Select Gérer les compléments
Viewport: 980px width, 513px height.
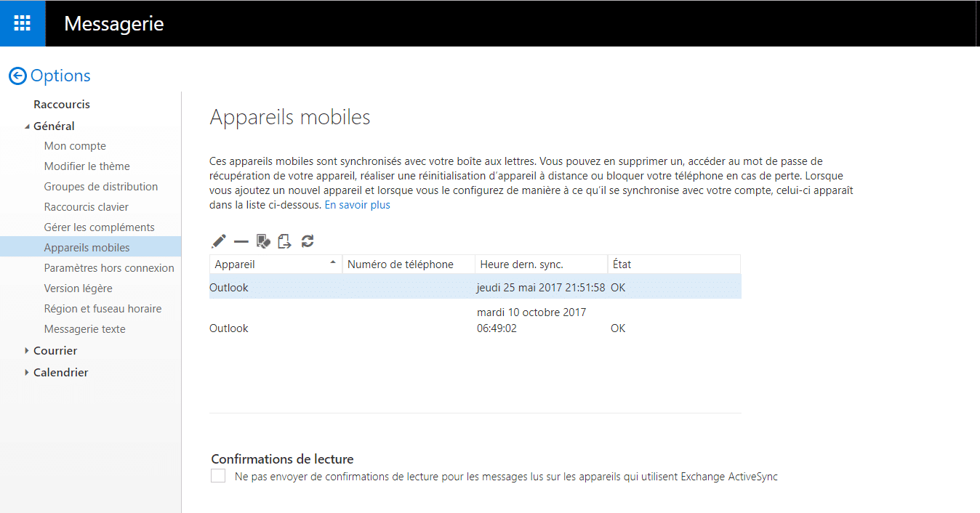100,227
